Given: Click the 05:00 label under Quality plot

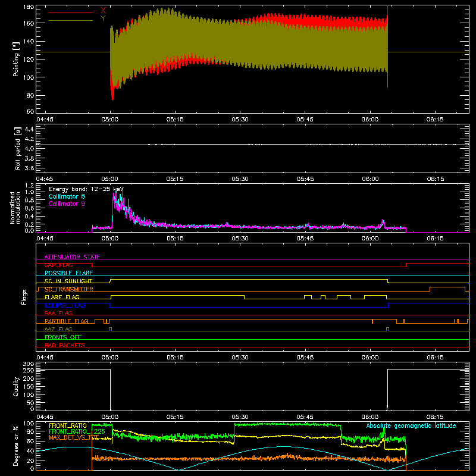Looking at the screenshot, I should [110, 417].
